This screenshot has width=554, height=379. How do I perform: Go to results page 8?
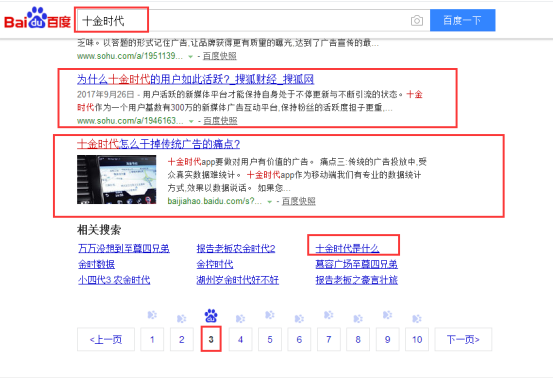click(x=358, y=339)
